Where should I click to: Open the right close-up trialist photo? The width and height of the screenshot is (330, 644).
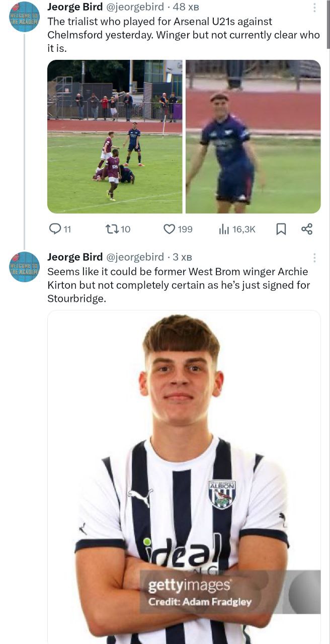tap(253, 136)
